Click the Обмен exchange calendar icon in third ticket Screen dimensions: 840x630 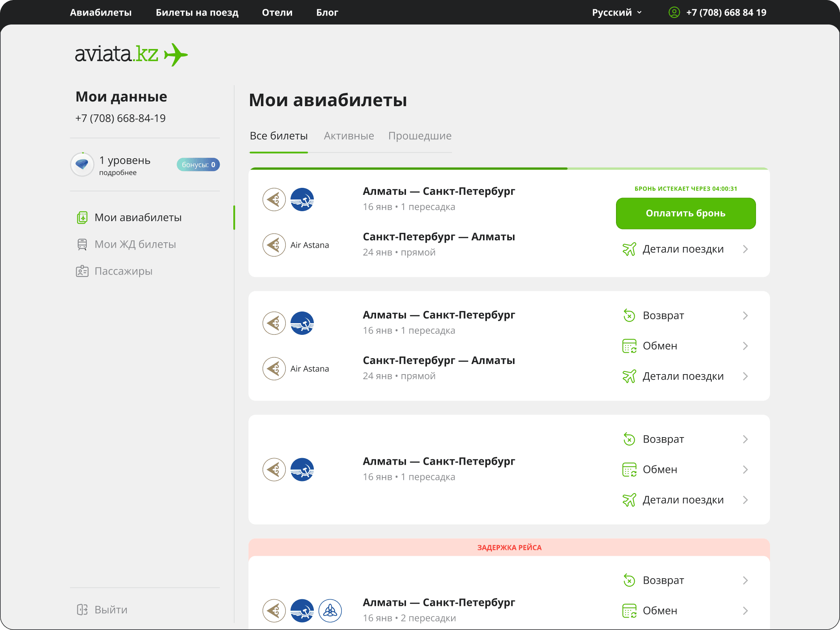tap(629, 469)
